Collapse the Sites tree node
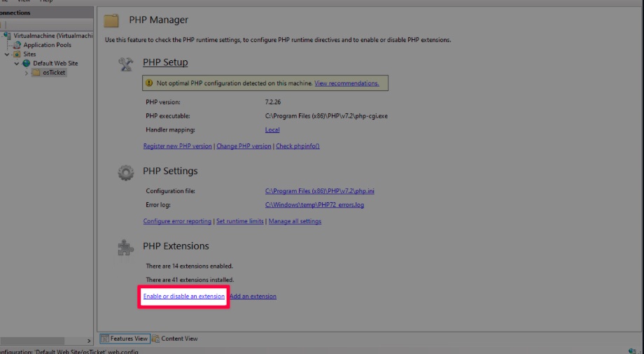Screen dimensions: 644x354 (x=7, y=54)
